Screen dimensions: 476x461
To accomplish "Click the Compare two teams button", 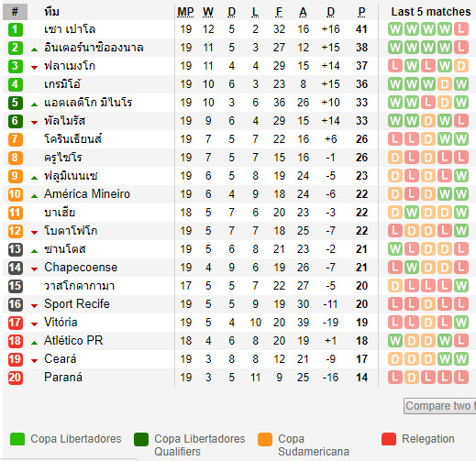I will [x=440, y=406].
